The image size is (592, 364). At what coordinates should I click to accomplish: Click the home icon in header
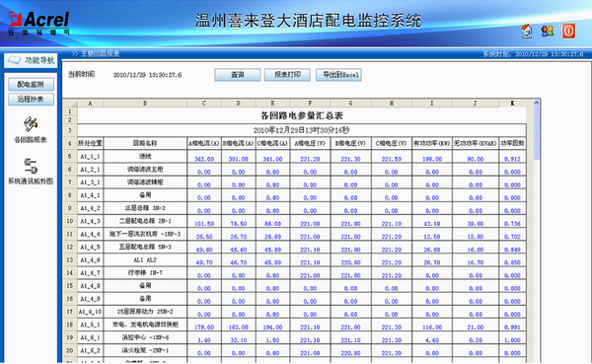[527, 31]
